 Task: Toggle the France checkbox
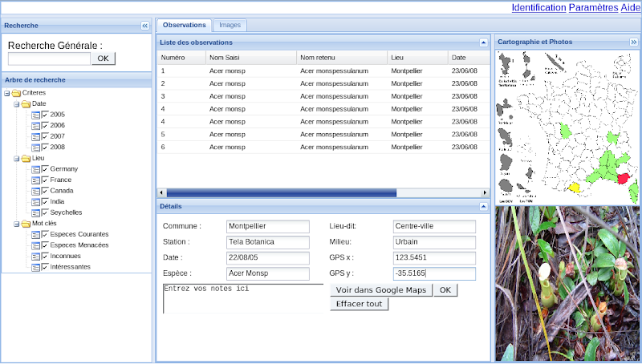pos(45,180)
